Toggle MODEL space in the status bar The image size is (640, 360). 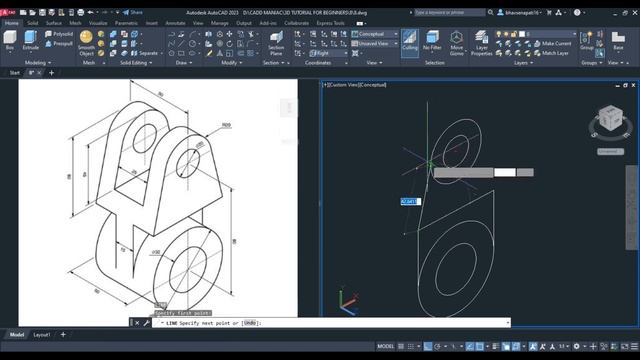click(x=385, y=346)
